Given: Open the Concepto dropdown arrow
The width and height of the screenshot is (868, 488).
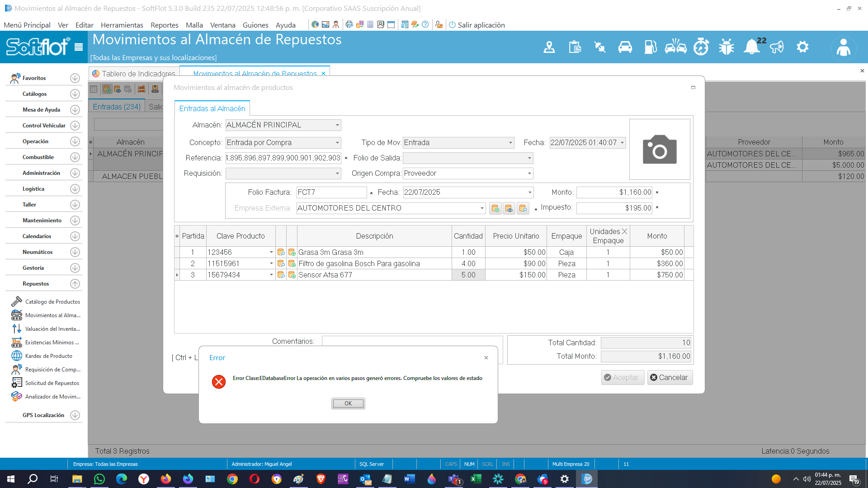Looking at the screenshot, I should point(337,143).
